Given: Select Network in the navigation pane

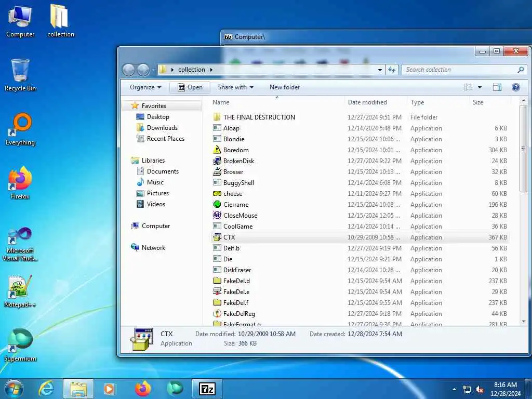Looking at the screenshot, I should pos(153,248).
